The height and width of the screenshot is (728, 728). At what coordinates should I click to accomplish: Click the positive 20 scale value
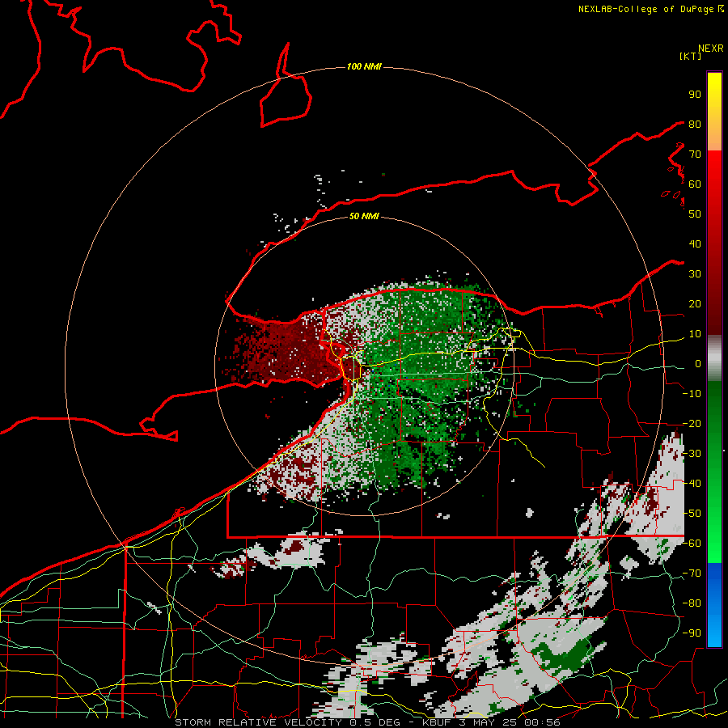[695, 303]
